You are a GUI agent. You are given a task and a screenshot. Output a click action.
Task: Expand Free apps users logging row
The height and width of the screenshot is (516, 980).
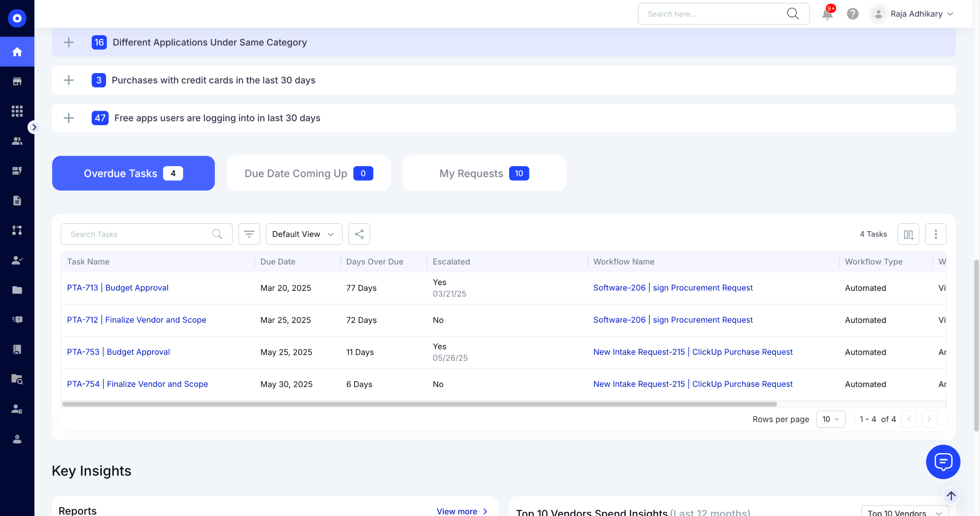point(69,118)
